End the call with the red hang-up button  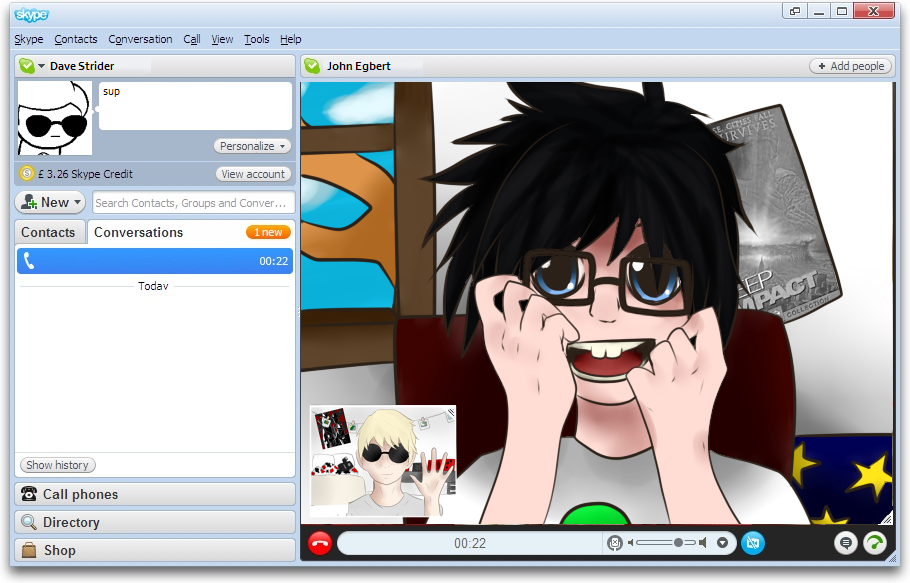320,543
